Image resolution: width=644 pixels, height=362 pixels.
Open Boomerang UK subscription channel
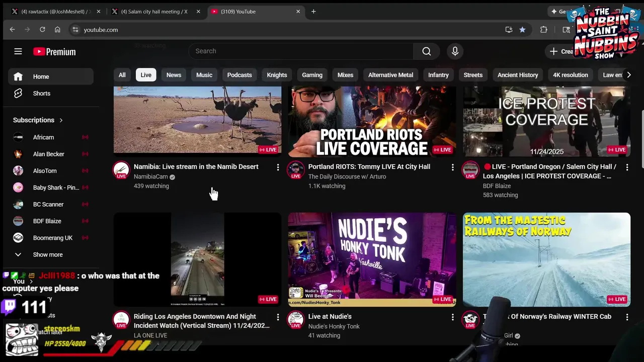(x=50, y=238)
